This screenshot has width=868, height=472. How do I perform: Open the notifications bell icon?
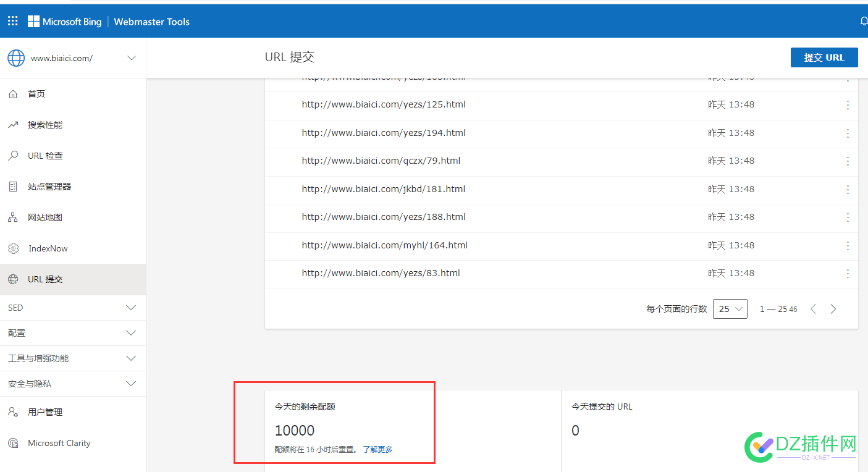pos(864,22)
